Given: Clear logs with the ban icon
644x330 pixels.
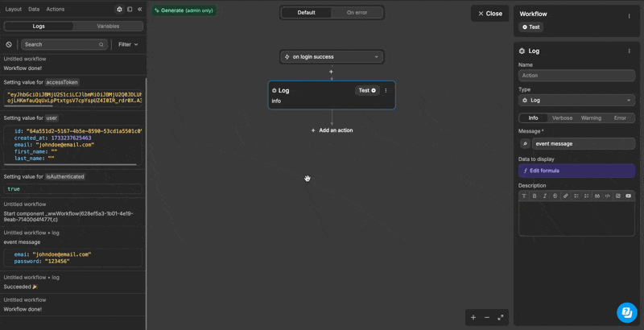Looking at the screenshot, I should pyautogui.click(x=9, y=44).
